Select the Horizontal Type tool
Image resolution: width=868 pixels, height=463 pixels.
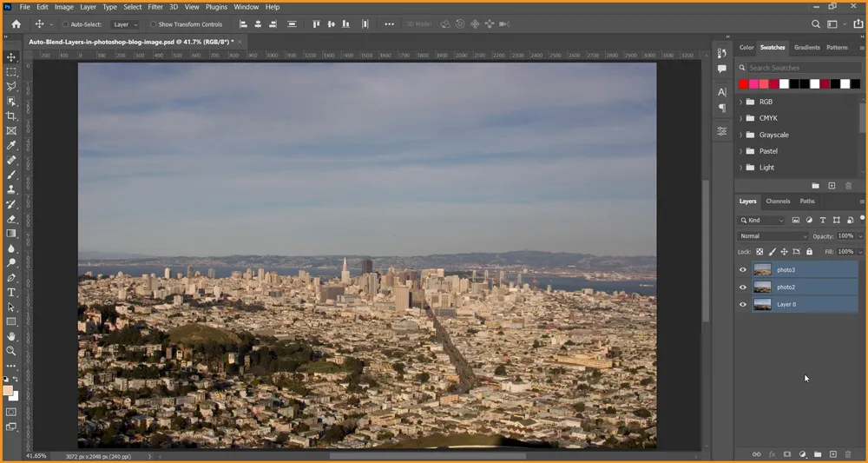11,293
